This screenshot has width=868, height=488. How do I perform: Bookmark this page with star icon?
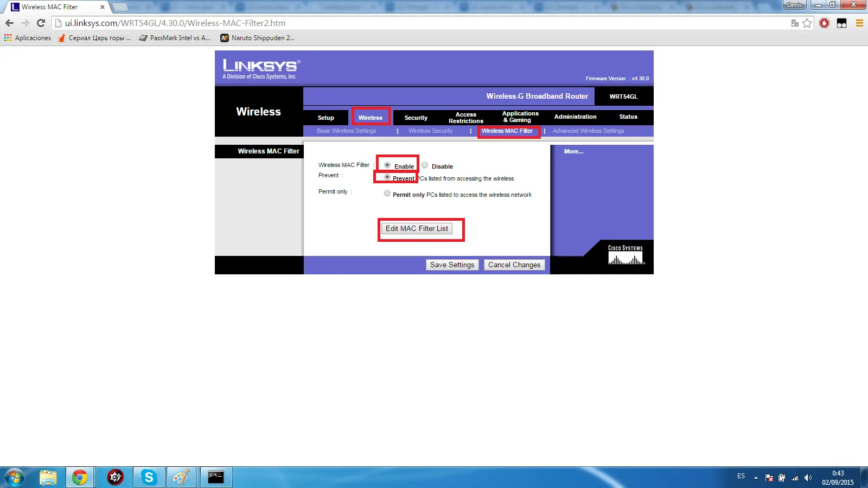pos(807,23)
